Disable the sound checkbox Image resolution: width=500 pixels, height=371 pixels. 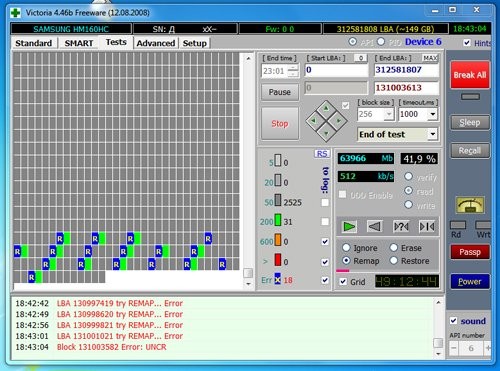[x=453, y=321]
